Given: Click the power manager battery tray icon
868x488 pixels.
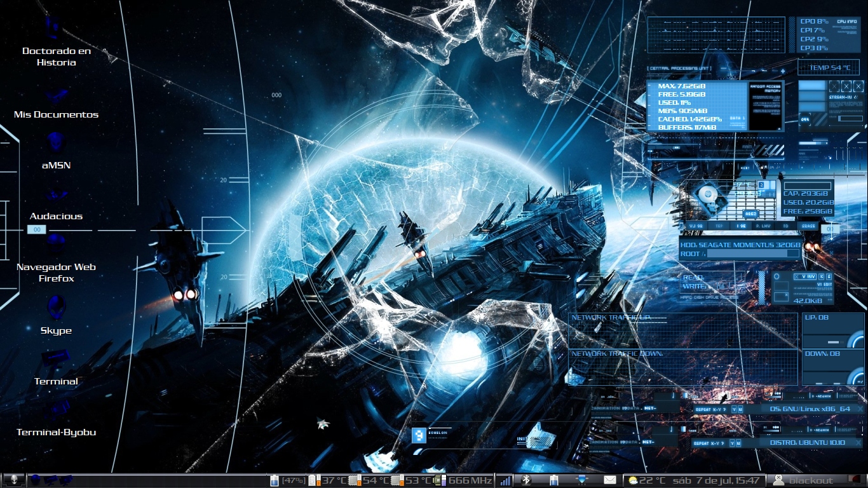Looking at the screenshot, I should point(553,480).
